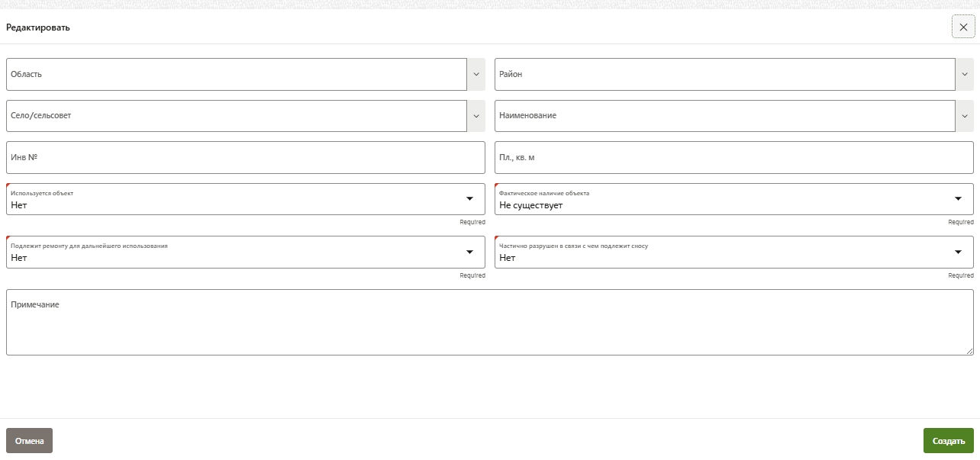Click the triangle arrow in Фактическое наличие объекта
The height and width of the screenshot is (460, 980).
pos(958,199)
